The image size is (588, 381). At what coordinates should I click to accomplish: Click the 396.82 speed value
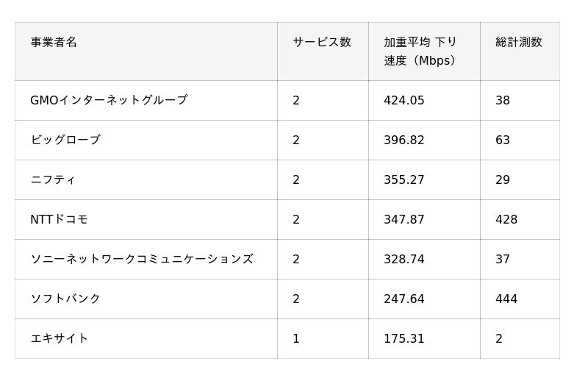(x=404, y=140)
